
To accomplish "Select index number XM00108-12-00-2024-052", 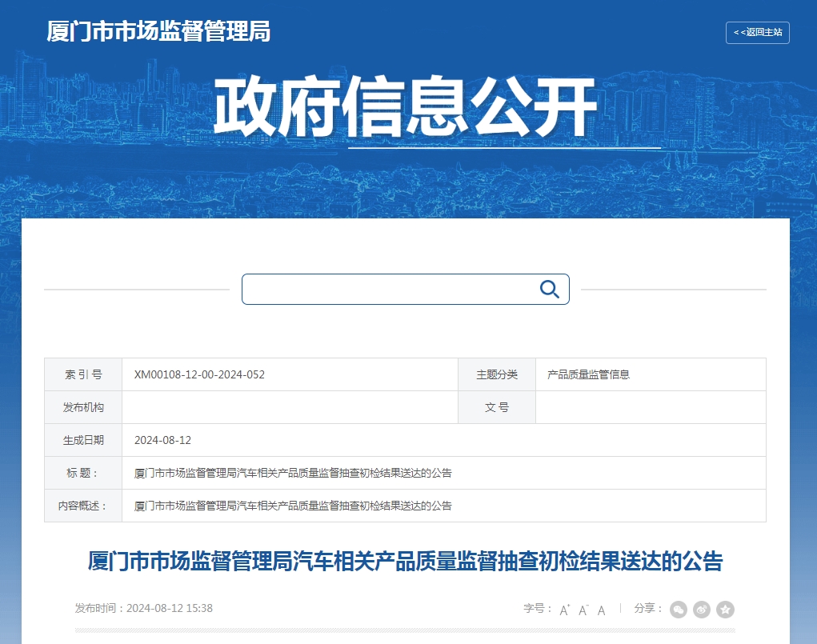I will [x=199, y=374].
